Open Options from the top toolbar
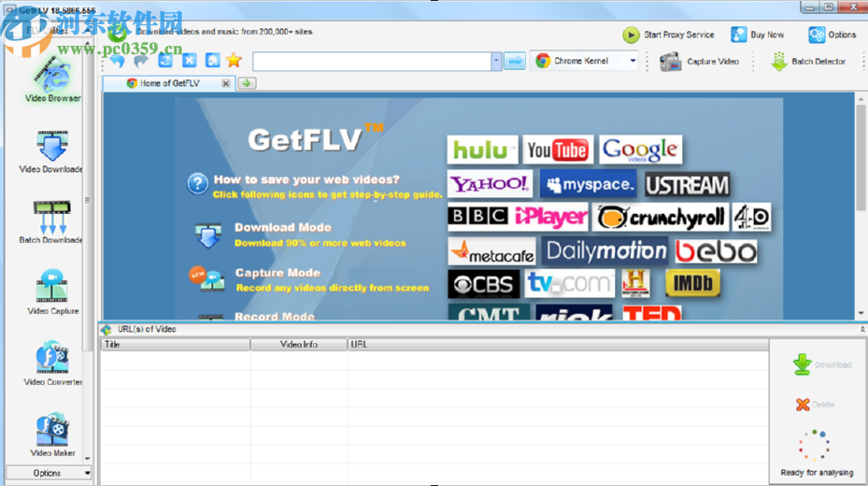The height and width of the screenshot is (486, 868). pyautogui.click(x=832, y=35)
